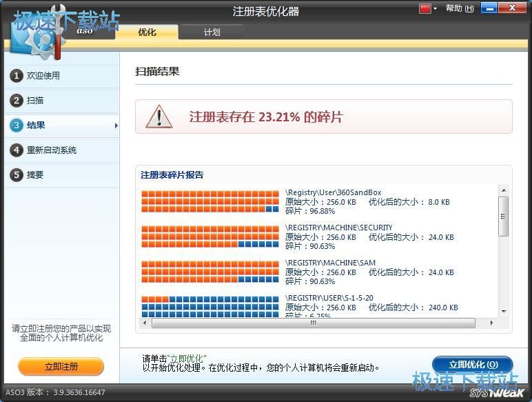Select the \Registry\User\360SandBox entry text
The width and height of the screenshot is (532, 402).
click(x=333, y=192)
